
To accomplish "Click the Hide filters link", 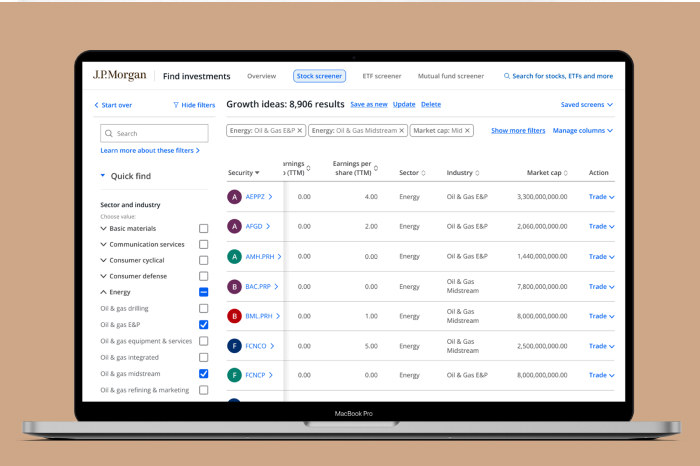I will click(x=198, y=105).
